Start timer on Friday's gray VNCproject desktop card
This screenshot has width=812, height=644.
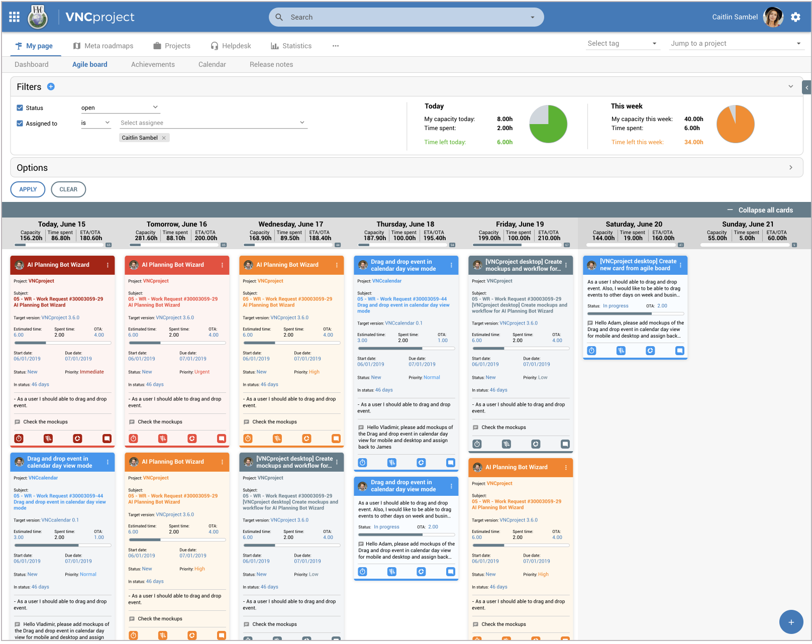(477, 444)
